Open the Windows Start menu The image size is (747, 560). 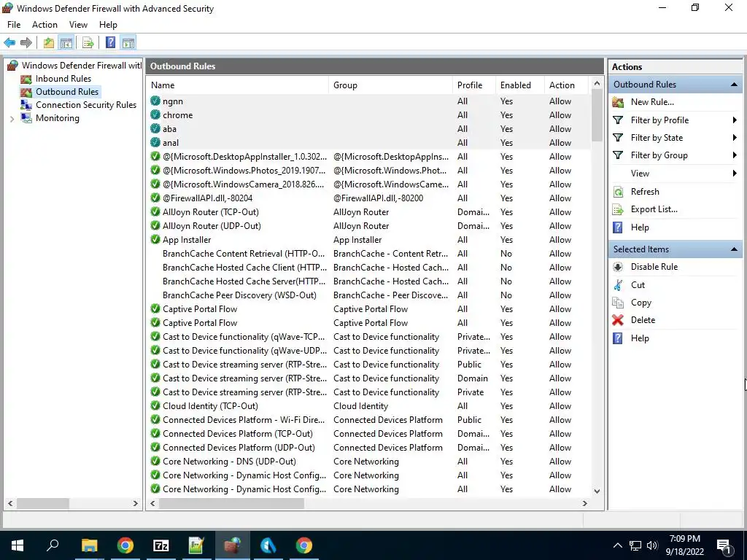18,545
